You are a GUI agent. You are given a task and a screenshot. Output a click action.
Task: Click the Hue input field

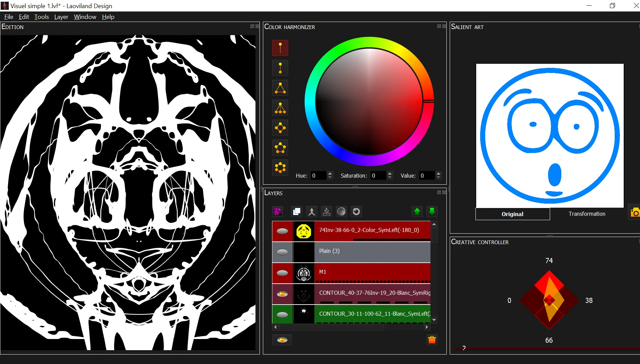(319, 176)
